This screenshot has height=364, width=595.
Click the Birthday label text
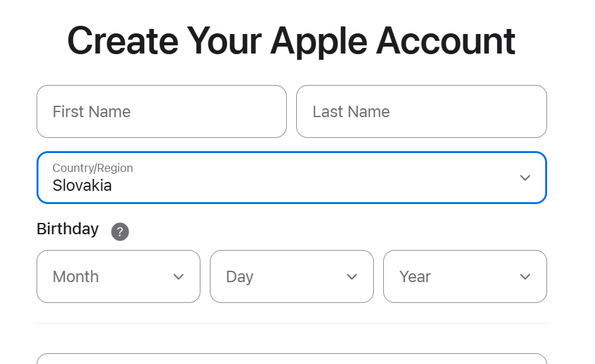[x=67, y=229]
